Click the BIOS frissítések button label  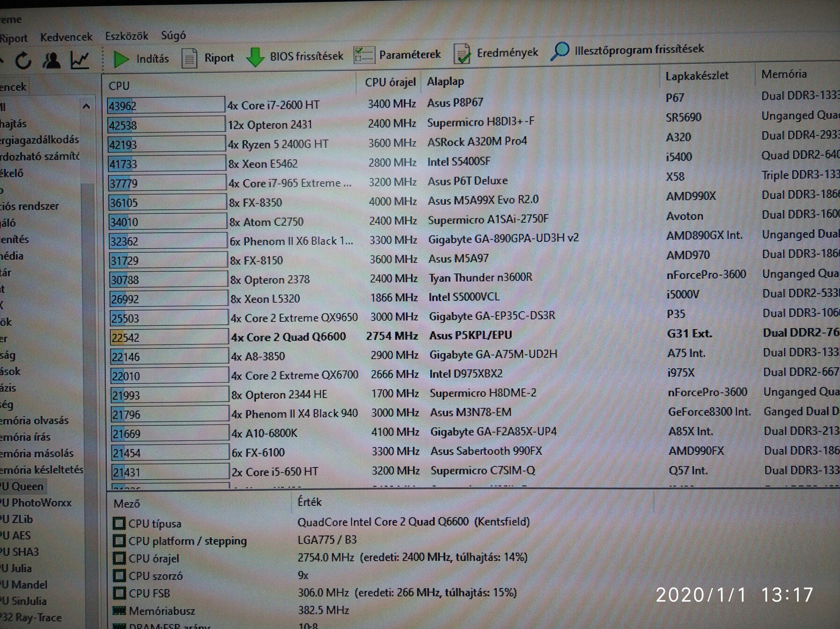coord(307,56)
